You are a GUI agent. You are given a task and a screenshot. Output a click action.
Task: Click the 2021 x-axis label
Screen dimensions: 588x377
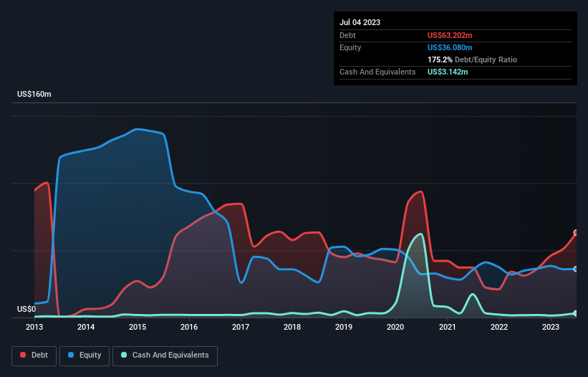(447, 327)
